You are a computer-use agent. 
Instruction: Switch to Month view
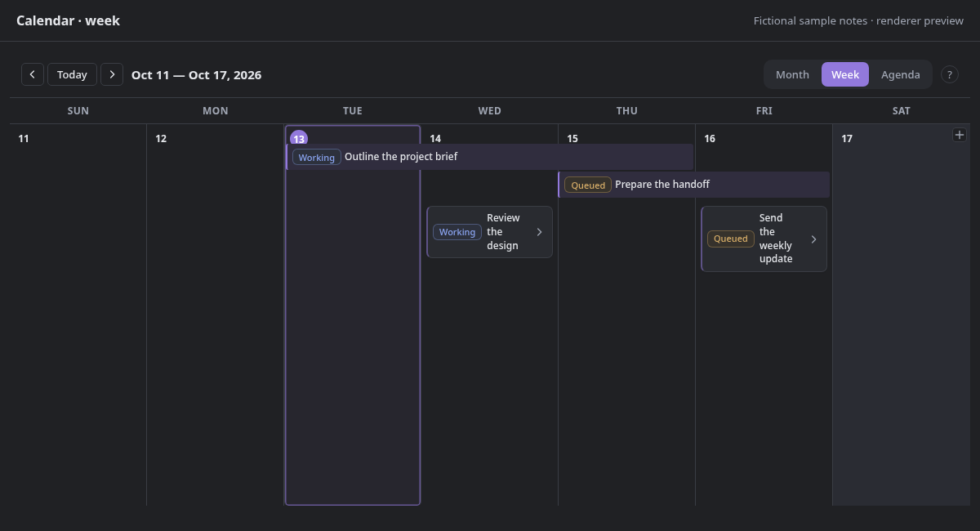click(x=792, y=74)
